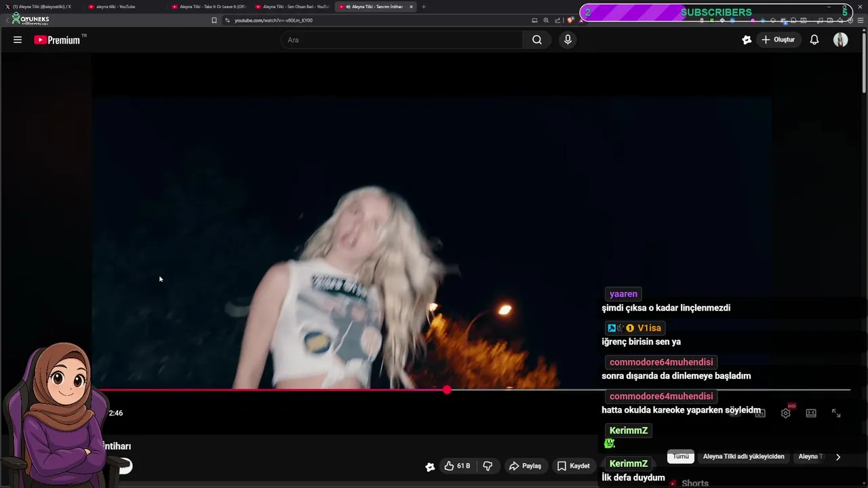Save the video with Kaydet
Viewport: 868px width, 488px height.
click(574, 466)
